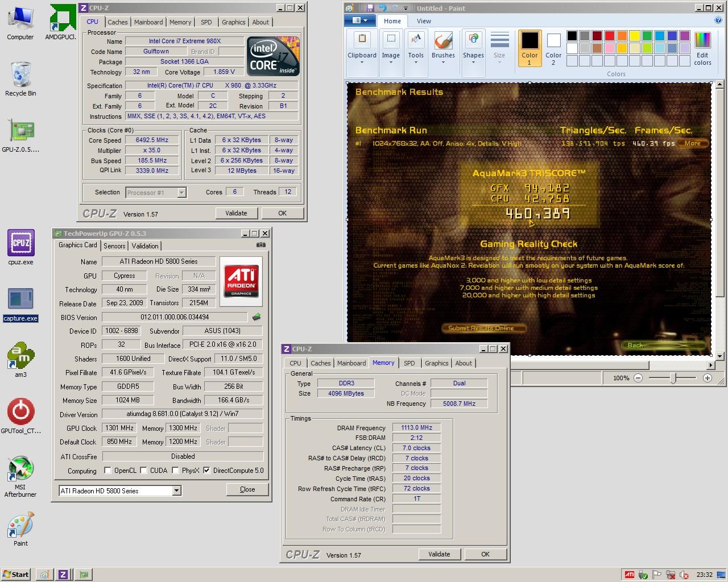Click Validate in the lower CPU-Z window

coord(439,554)
